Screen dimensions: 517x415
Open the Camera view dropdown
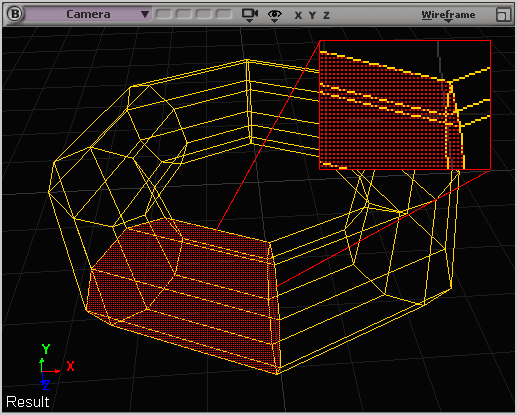[88, 14]
